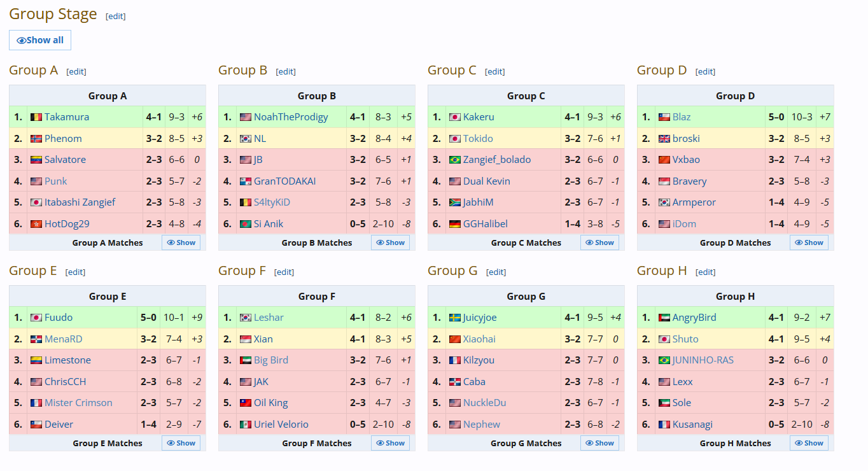Click the Norway flag icon next to Phenom
868x471 pixels.
coord(36,139)
